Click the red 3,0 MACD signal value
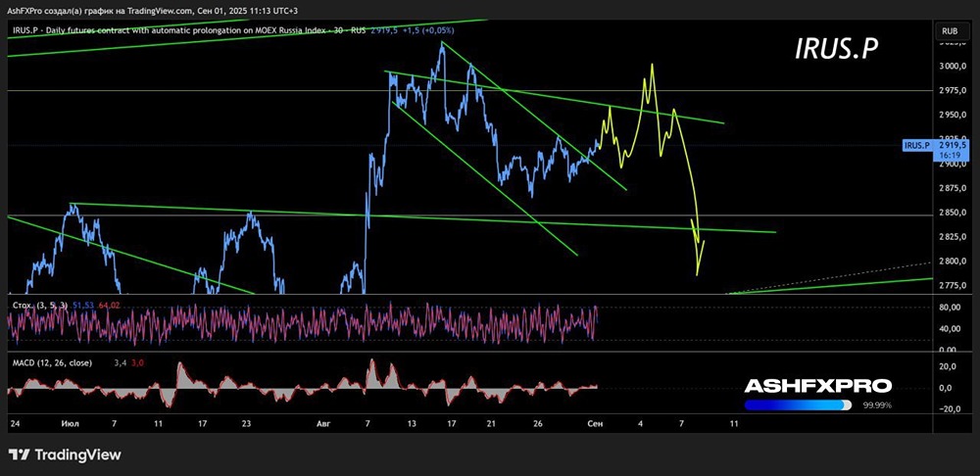 point(136,363)
